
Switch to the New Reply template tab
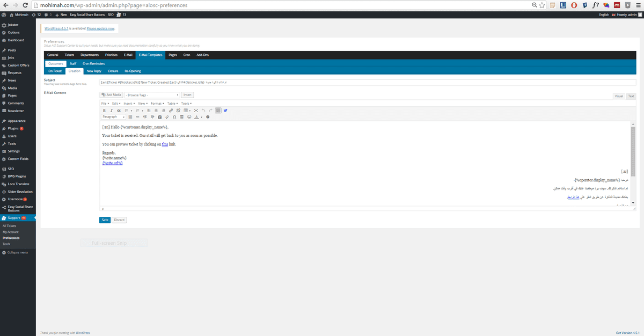coord(94,70)
